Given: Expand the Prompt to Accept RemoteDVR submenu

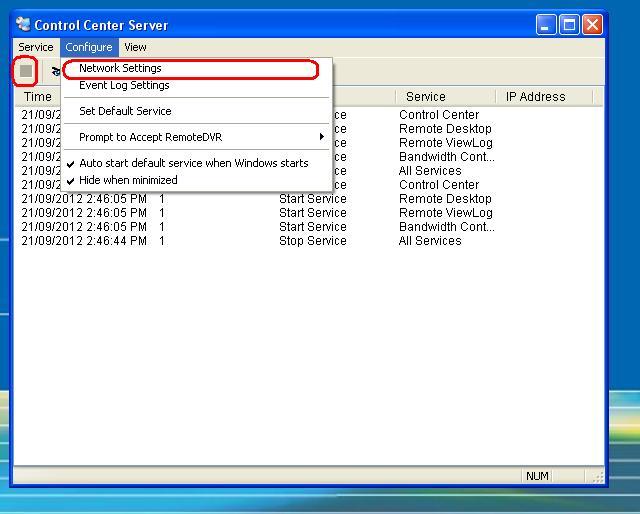Looking at the screenshot, I should (x=197, y=137).
